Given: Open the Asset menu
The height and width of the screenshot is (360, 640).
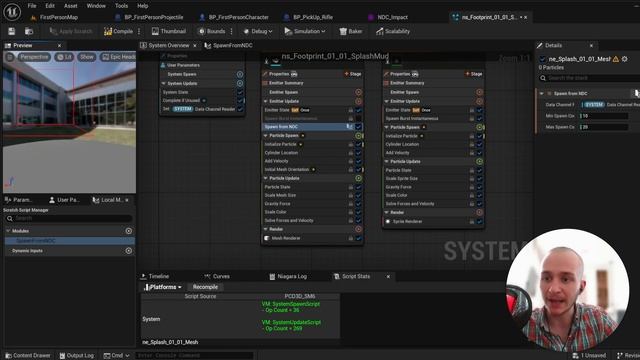Looking at the screenshot, I should pos(71,6).
